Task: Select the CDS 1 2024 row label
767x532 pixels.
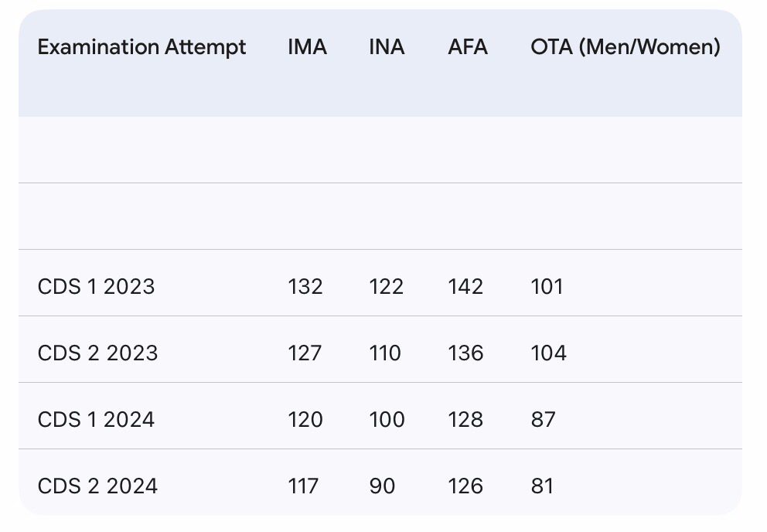Action: 96,420
